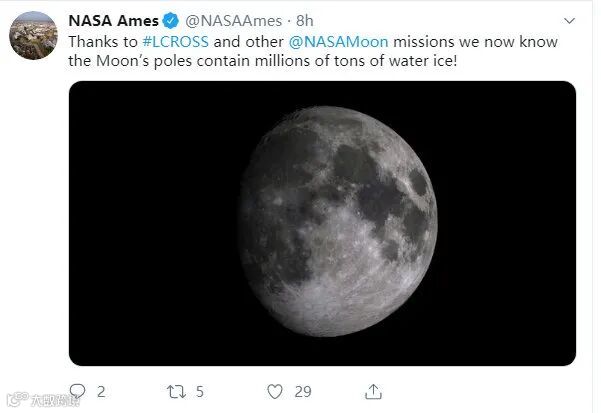Like the tweet with the heart icon
601x413 pixels.
coord(274,390)
